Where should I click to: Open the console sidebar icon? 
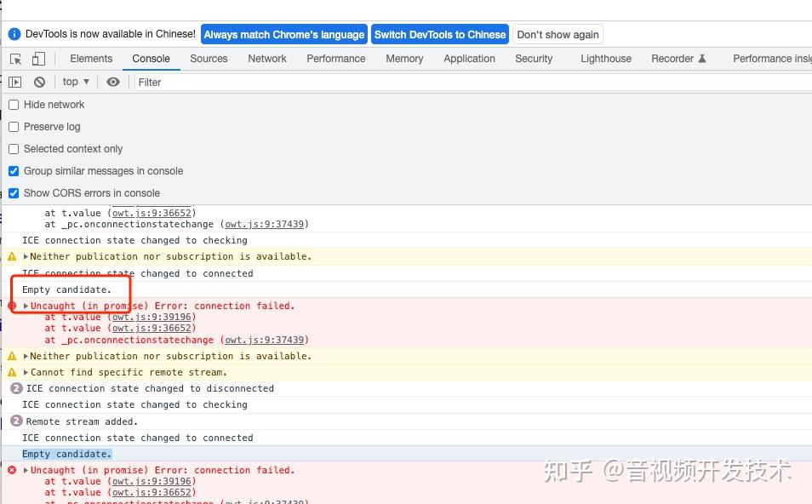[x=14, y=82]
